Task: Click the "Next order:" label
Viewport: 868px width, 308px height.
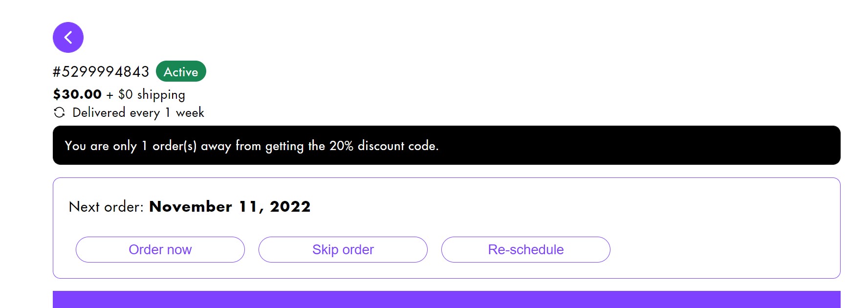Action: [x=106, y=207]
